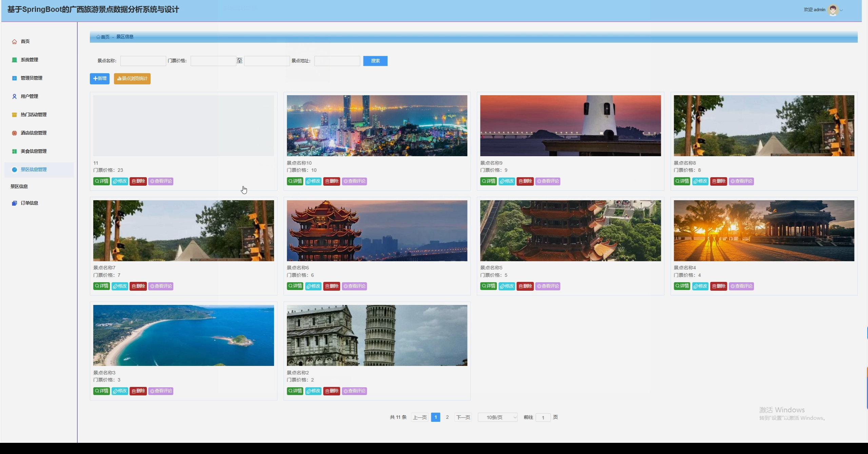Expand the admin dropdown arrow
The width and height of the screenshot is (868, 454).
pos(841,10)
